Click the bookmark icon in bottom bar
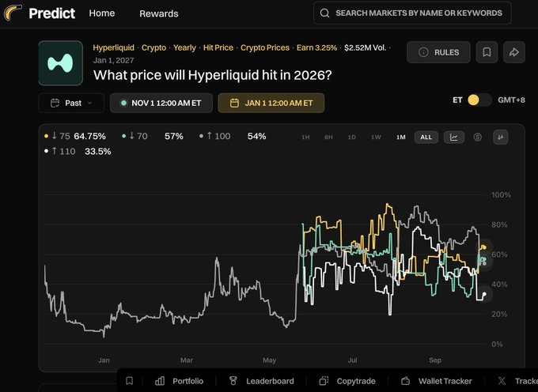The height and width of the screenshot is (392, 538). [129, 381]
